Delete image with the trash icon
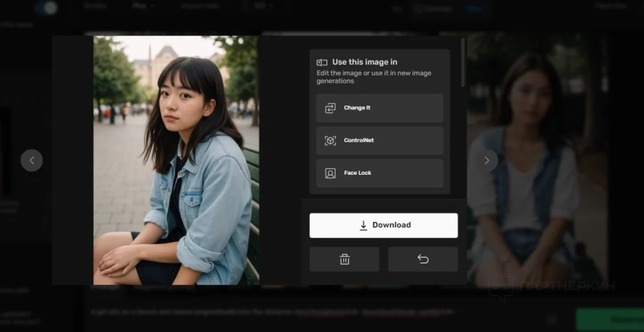The width and height of the screenshot is (644, 332). [x=344, y=259]
